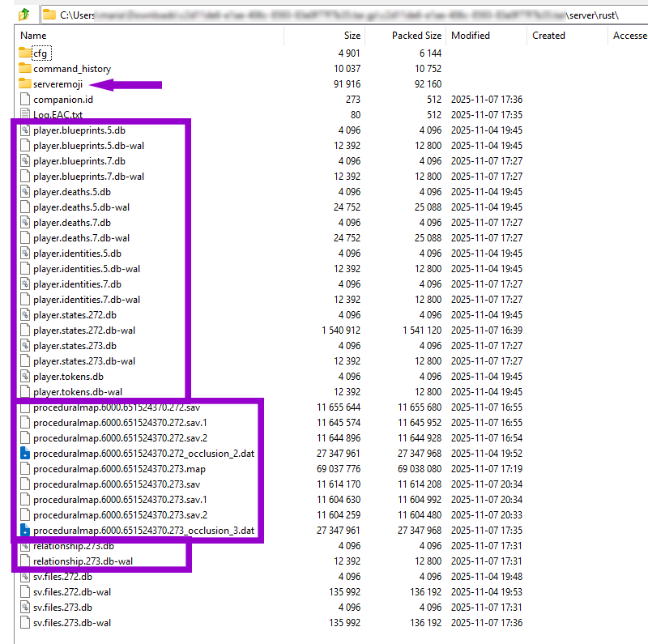Select proceduralmap.6000.651524370.273.map file

point(24,469)
